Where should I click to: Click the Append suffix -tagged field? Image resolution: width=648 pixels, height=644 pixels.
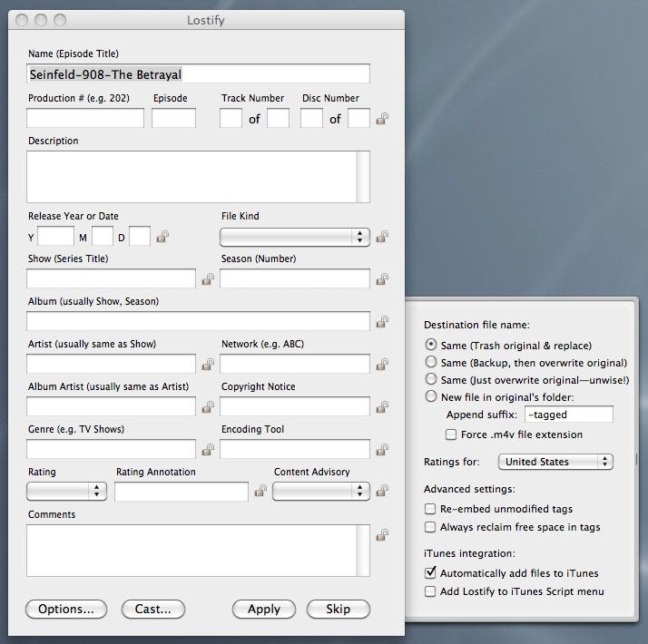click(569, 415)
